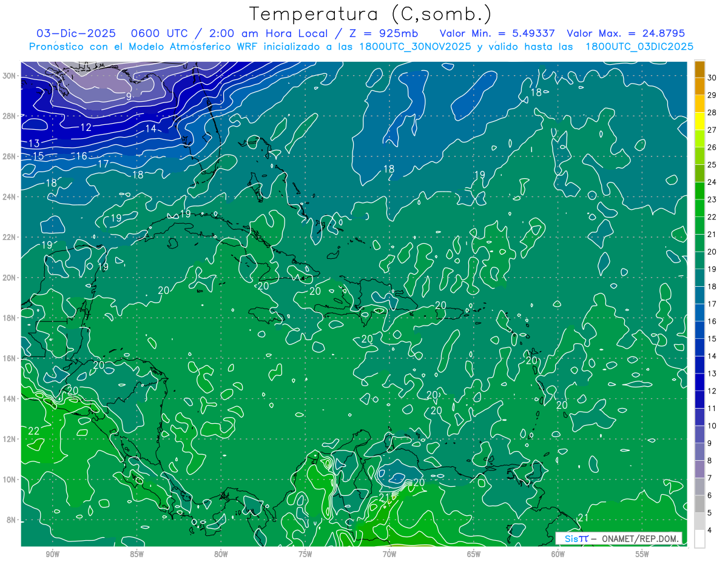Viewport: 728px width, 562px height.
Task: Click the title "Temperatura (C,somb.)"
Action: (371, 14)
